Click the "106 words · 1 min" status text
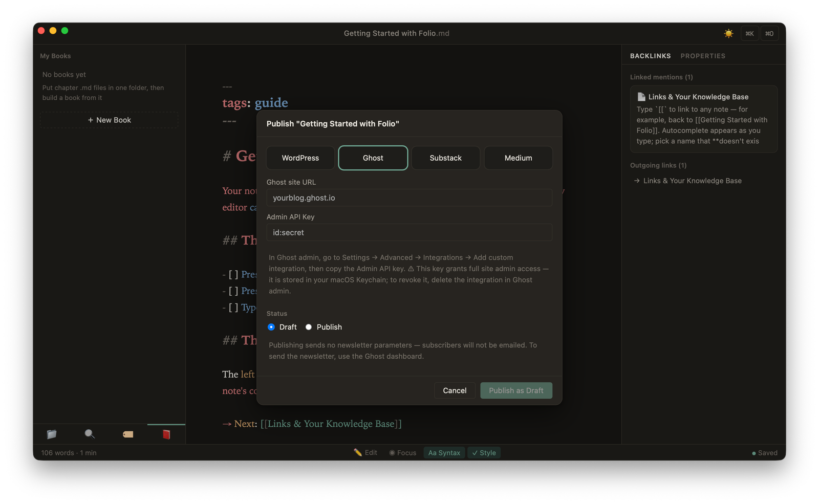Image resolution: width=819 pixels, height=504 pixels. [69, 453]
